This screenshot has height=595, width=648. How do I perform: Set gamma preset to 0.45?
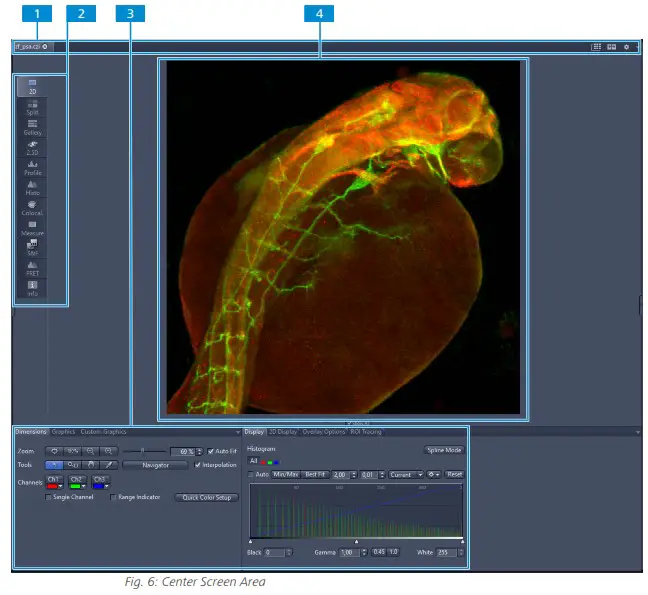pyautogui.click(x=379, y=552)
